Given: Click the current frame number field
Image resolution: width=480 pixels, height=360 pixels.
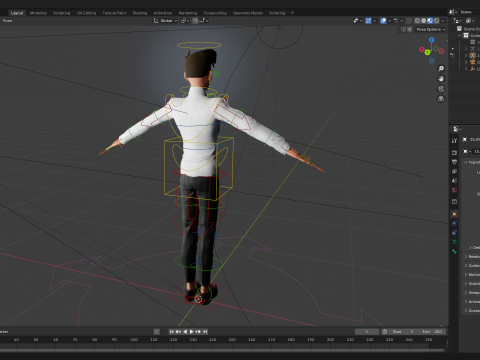Looking at the screenshot, I should (x=367, y=332).
